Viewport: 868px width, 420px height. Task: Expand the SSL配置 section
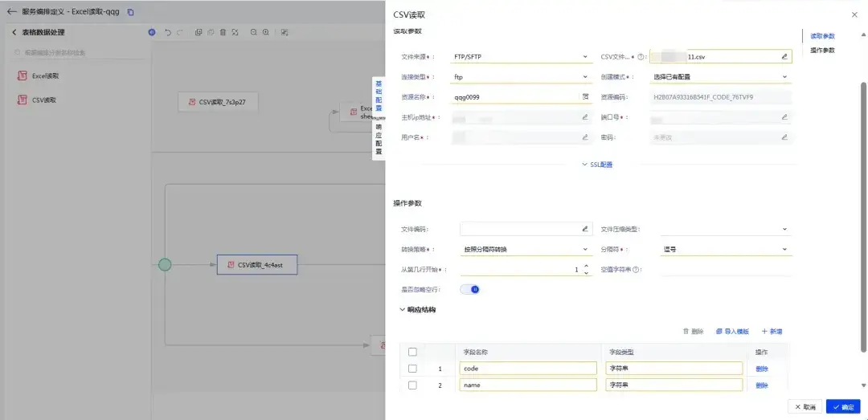(x=596, y=165)
